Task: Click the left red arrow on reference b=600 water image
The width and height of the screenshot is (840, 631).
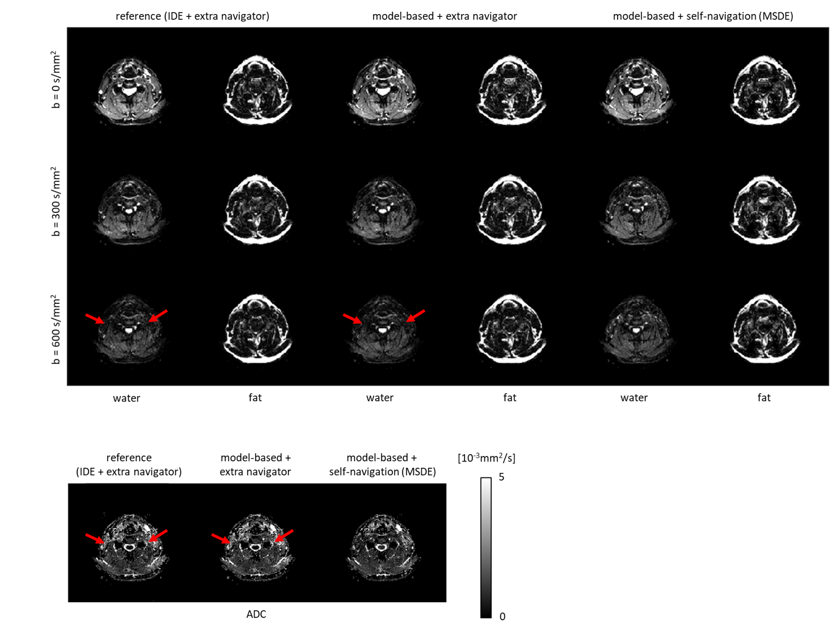Action: tap(95, 319)
